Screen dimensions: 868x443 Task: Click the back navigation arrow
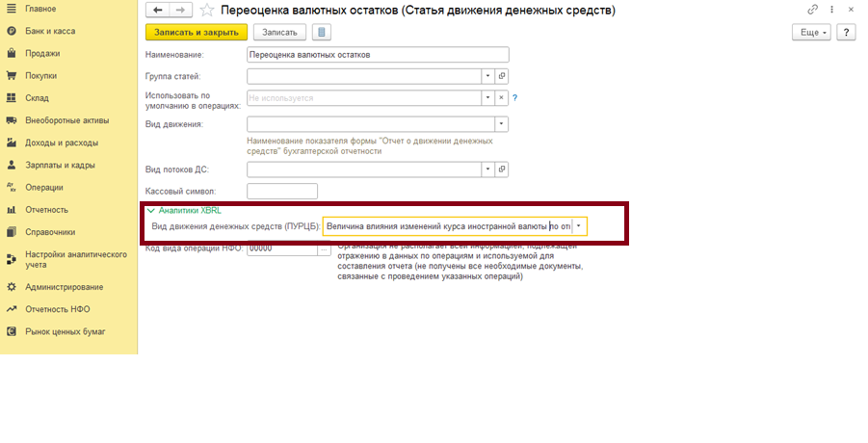[155, 10]
